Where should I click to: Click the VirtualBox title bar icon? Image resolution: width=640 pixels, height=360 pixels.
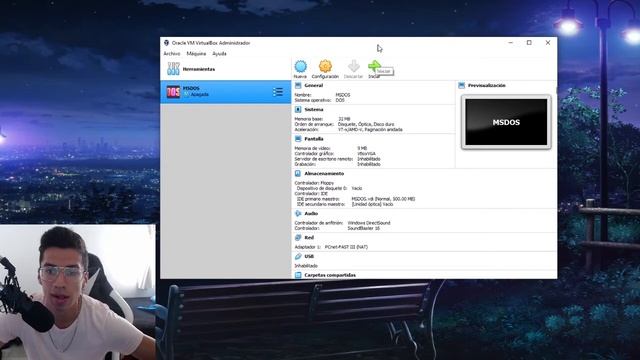(166, 43)
